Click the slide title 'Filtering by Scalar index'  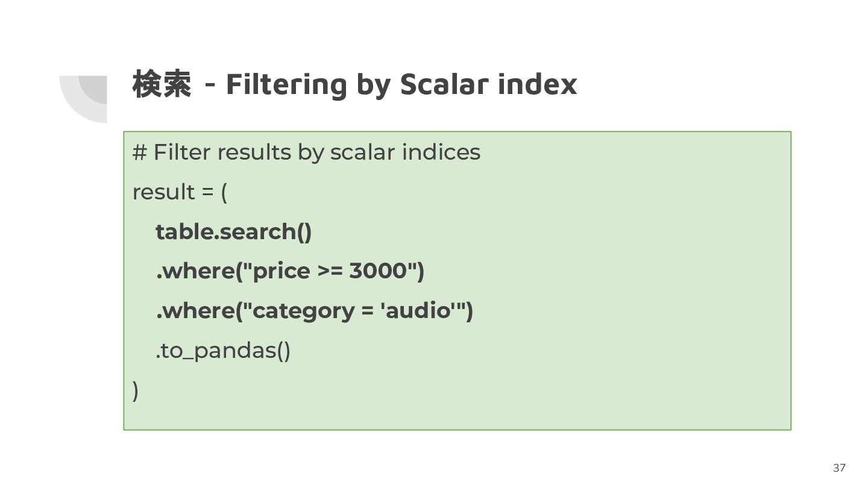(401, 84)
